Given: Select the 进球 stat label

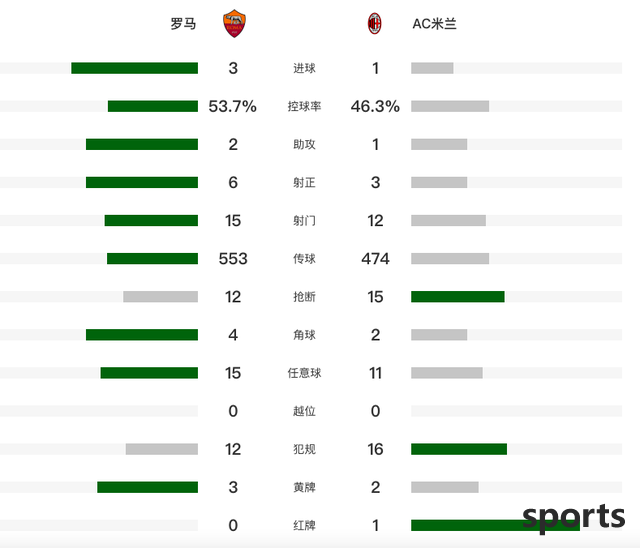Looking at the screenshot, I should pos(304,68).
